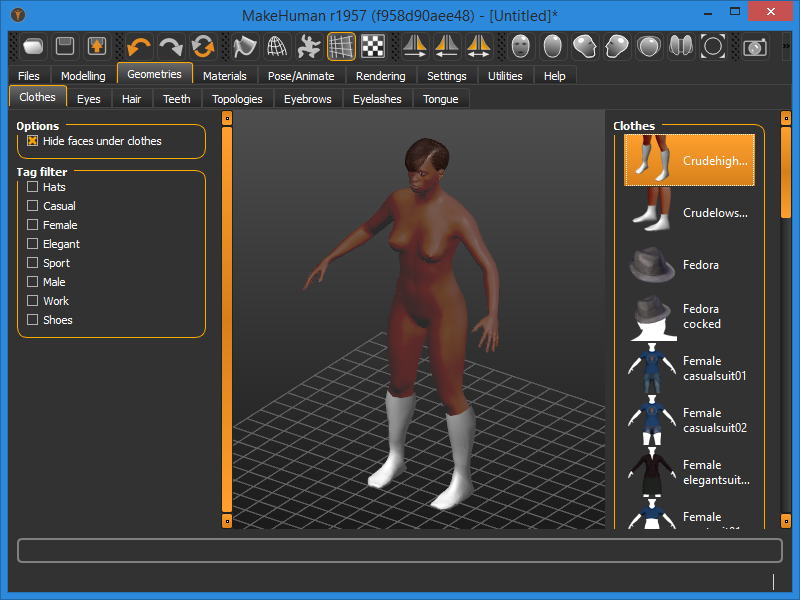Viewport: 800px width, 600px height.
Task: Open the Files tab
Action: click(29, 76)
